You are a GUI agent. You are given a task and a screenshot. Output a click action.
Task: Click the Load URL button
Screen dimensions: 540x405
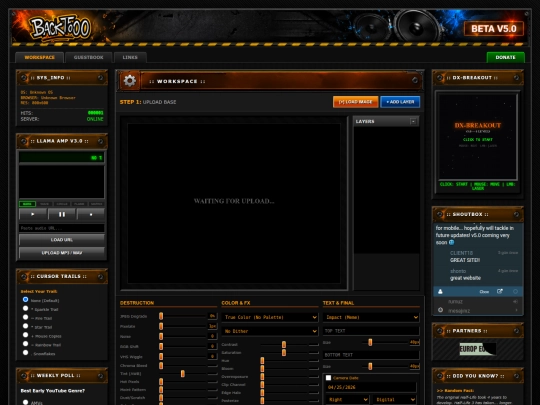[62, 240]
